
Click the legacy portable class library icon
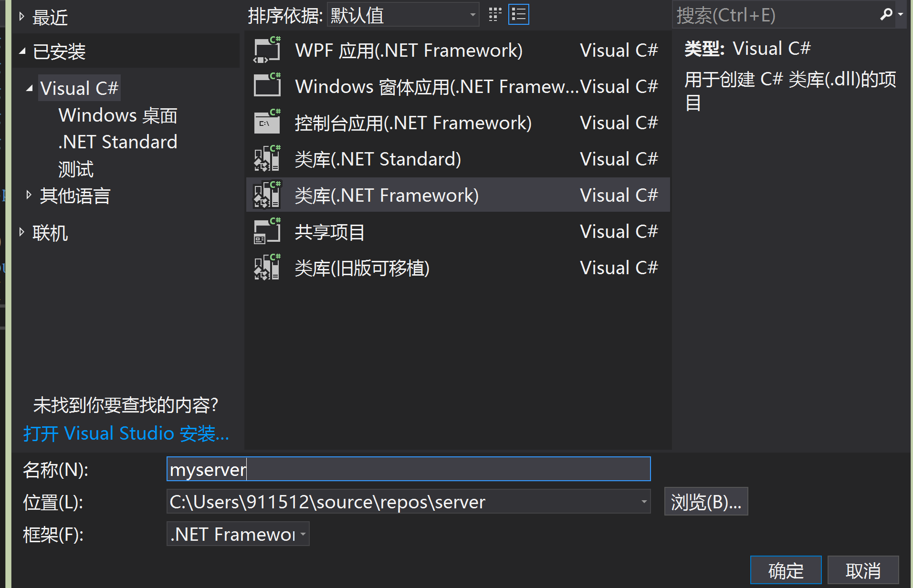267,268
